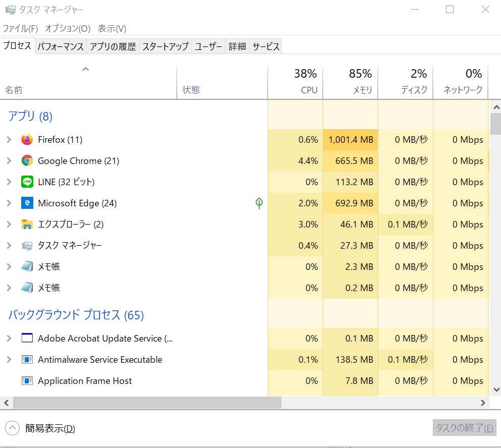Click the green leaf efficiency icon for Edge
501x448 pixels.
point(259,203)
